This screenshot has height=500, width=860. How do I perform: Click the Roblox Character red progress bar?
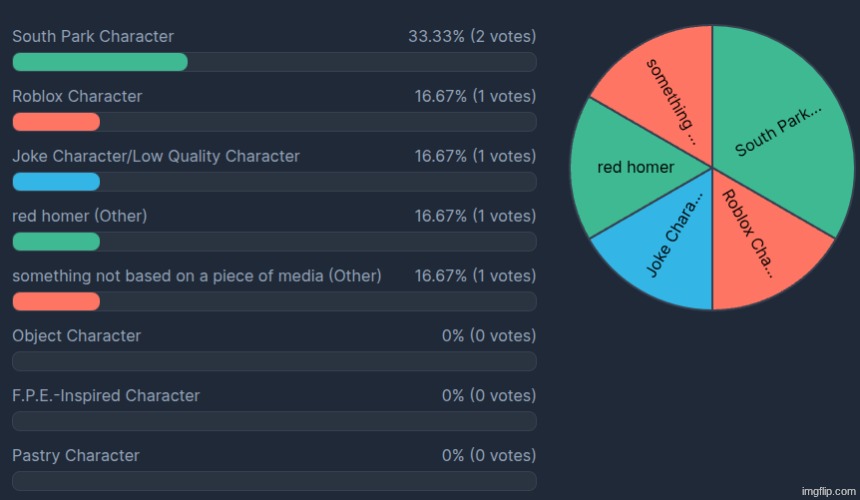pos(56,122)
